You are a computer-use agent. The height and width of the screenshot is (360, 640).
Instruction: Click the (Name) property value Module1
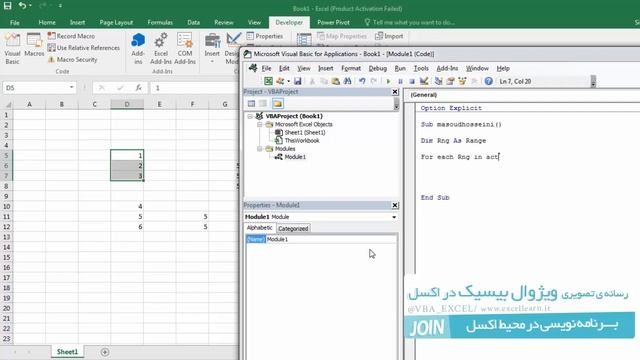pos(331,240)
